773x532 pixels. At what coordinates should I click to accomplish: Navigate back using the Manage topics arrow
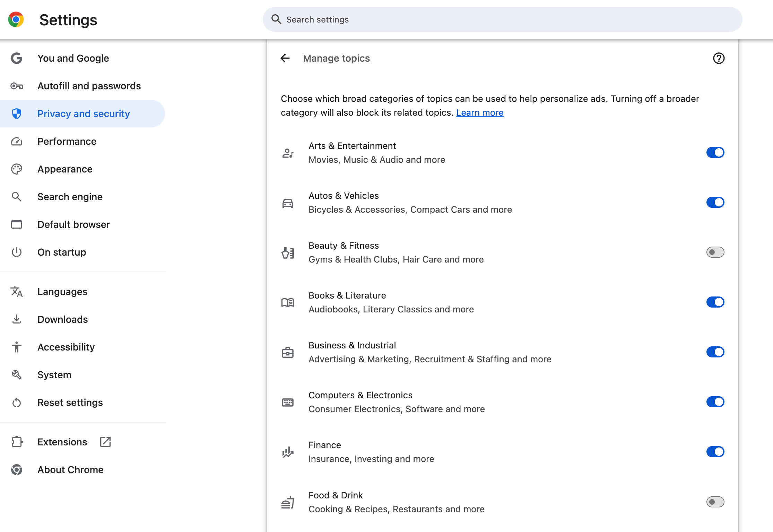(x=285, y=57)
